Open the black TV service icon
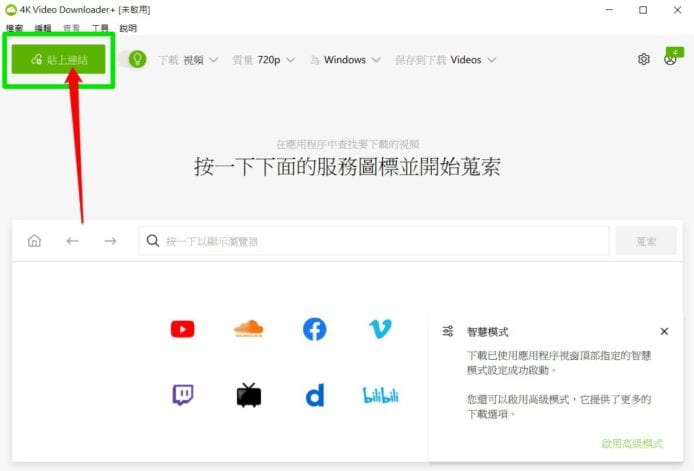Image resolution: width=694 pixels, height=471 pixels. click(249, 395)
